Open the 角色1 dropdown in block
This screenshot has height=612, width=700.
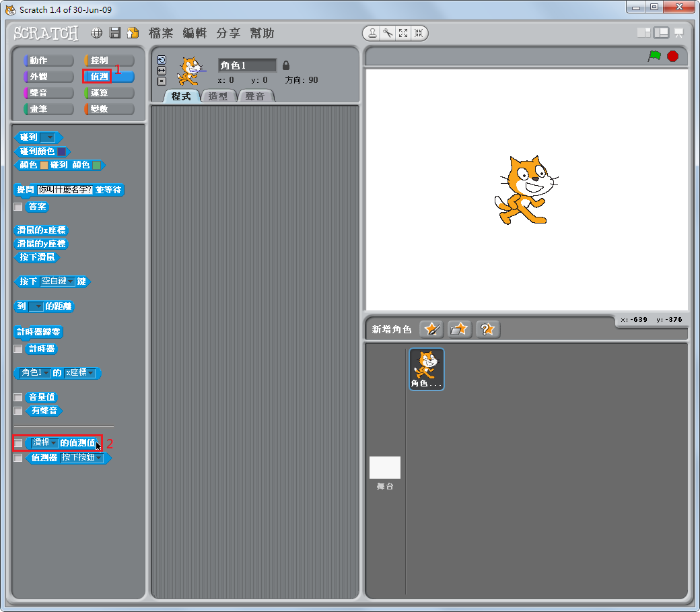(x=35, y=372)
